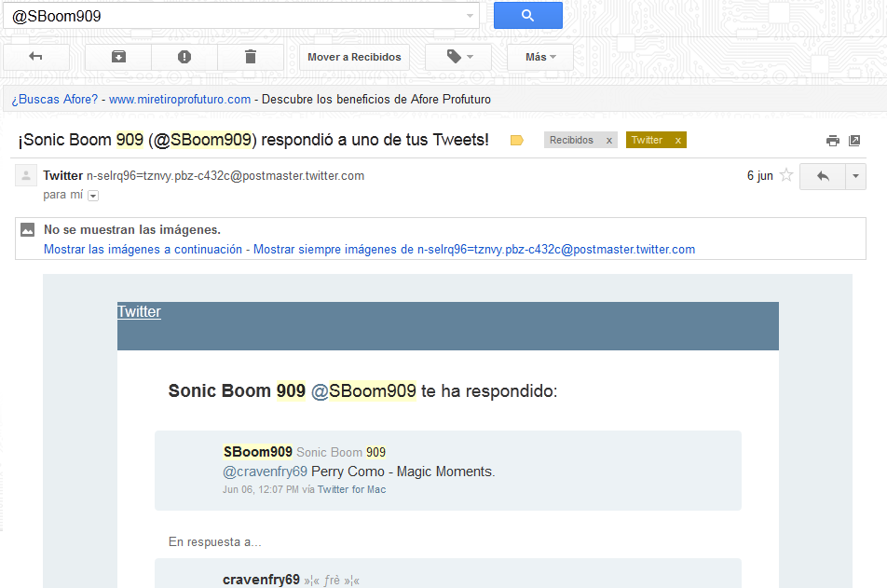Report spam with the exclamation icon
This screenshot has width=887, height=588.
tap(184, 57)
